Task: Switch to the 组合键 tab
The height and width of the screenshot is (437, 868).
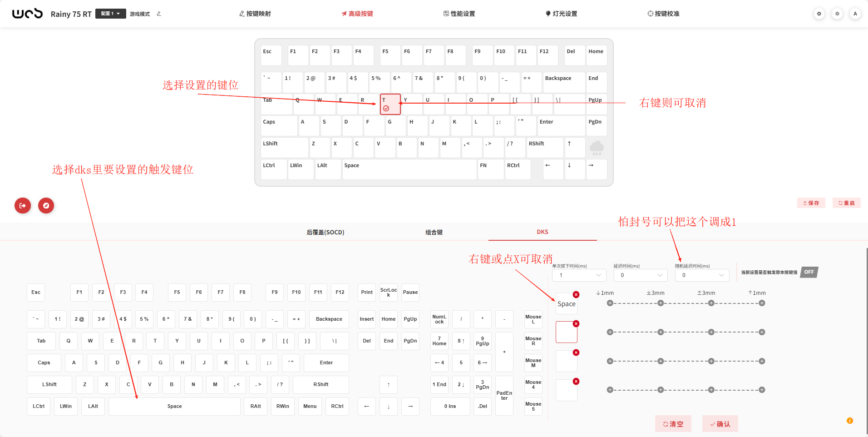Action: [434, 232]
